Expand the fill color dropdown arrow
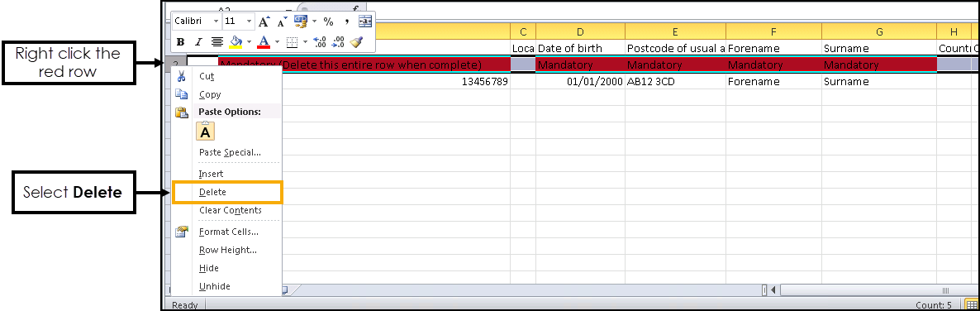 pos(248,42)
